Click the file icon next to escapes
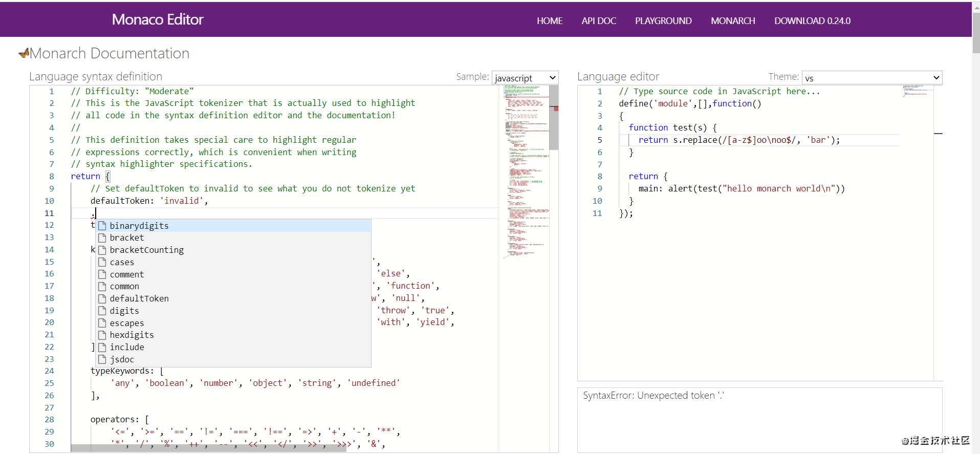The width and height of the screenshot is (980, 454). (102, 323)
